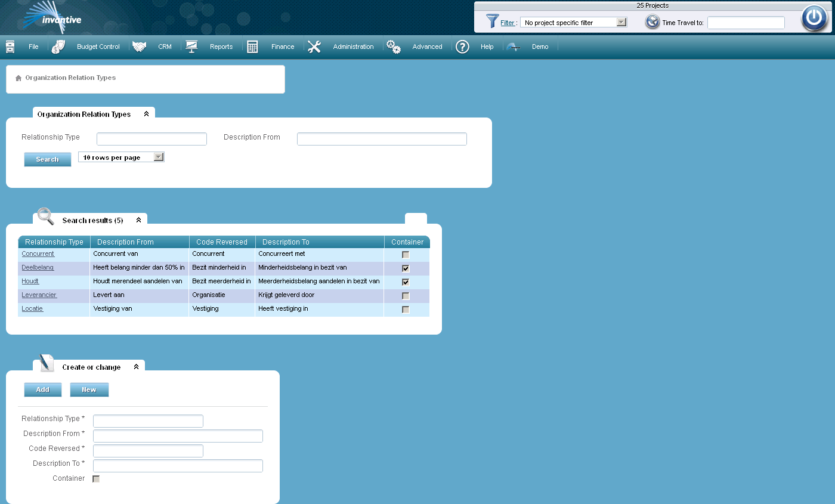The height and width of the screenshot is (504, 835).
Task: Open the rows per page dropdown
Action: (x=121, y=157)
